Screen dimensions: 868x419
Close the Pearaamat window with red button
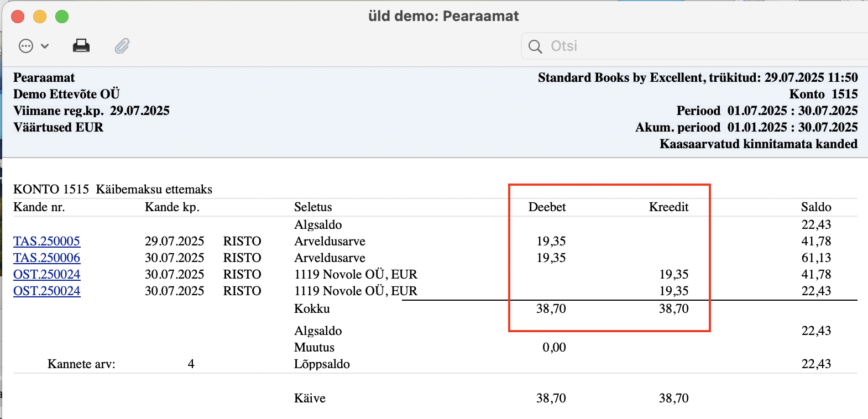[18, 17]
